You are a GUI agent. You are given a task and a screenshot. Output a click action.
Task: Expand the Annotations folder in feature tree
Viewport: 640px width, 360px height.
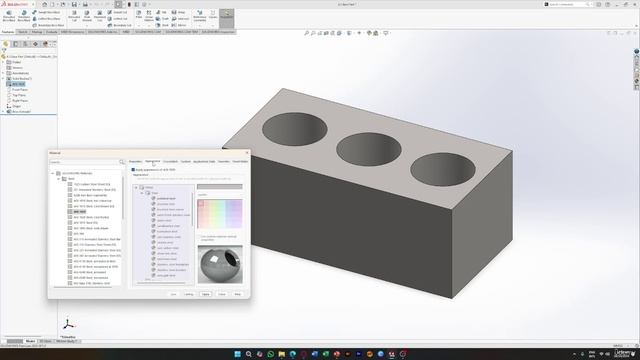[x=3, y=73]
